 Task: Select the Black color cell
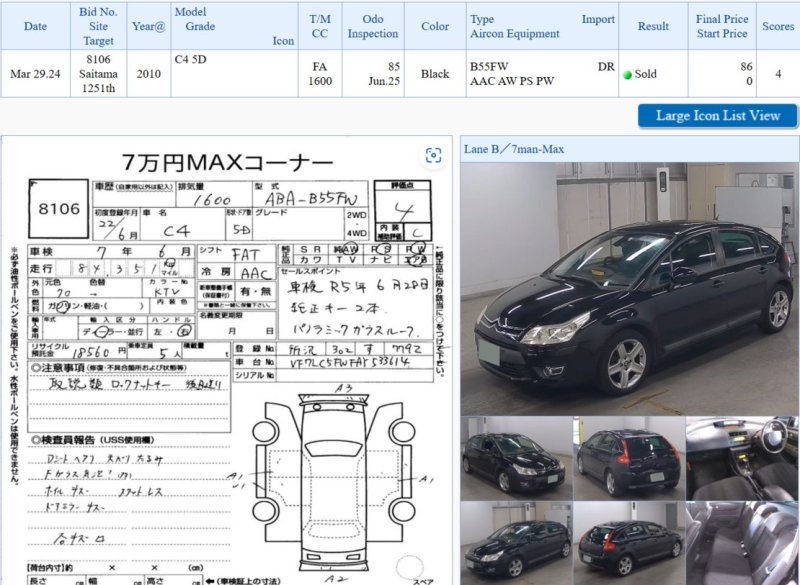435,74
